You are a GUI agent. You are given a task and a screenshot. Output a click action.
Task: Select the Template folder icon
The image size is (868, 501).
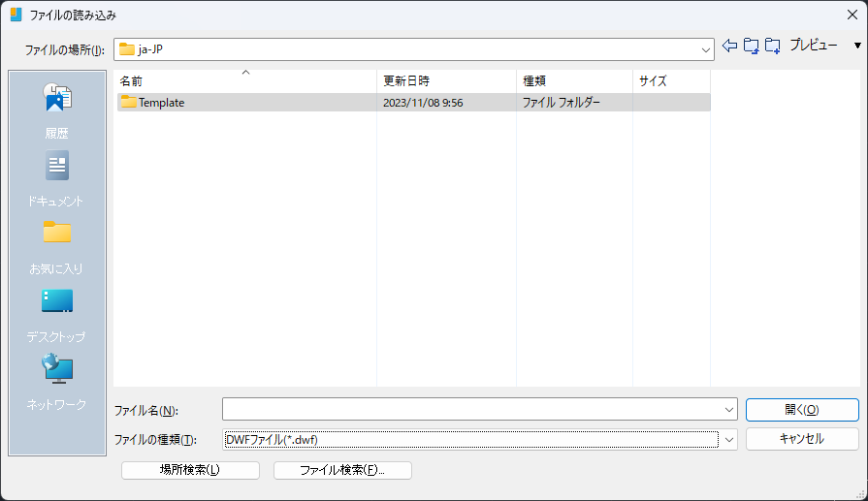point(128,102)
